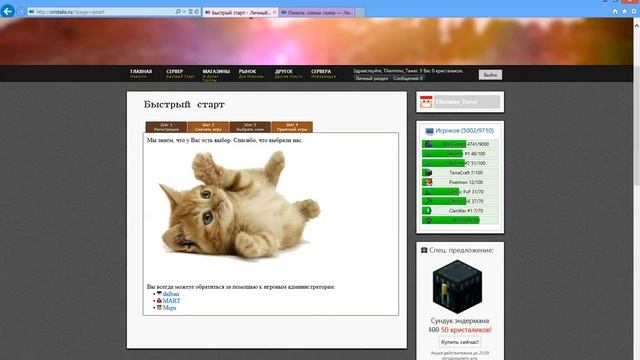Click the scrollbar up arrow

tap(636, 25)
